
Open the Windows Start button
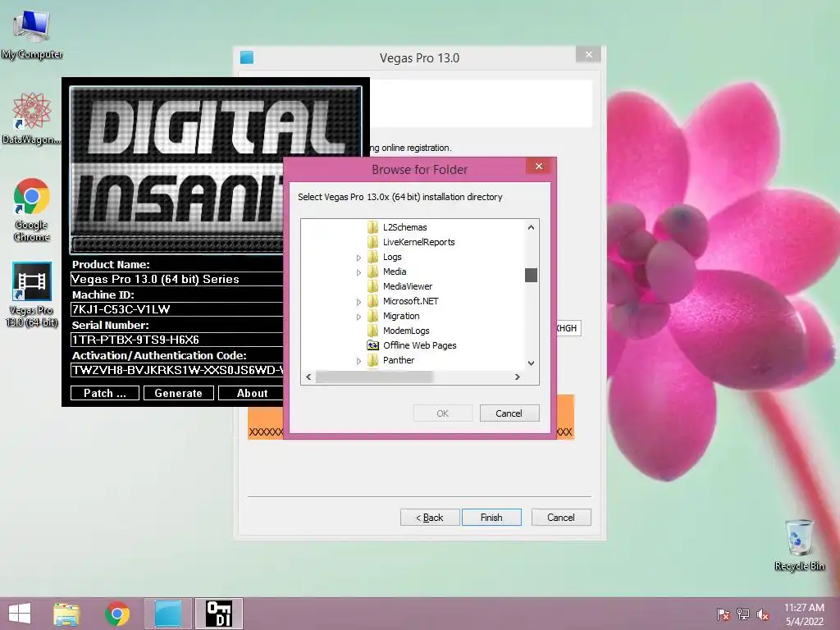coord(20,614)
